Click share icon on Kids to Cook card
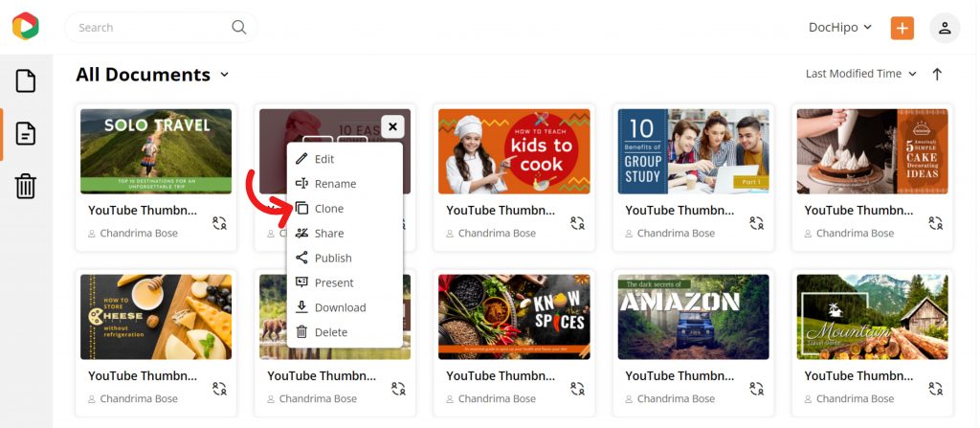This screenshot has width=980, height=428. (577, 223)
